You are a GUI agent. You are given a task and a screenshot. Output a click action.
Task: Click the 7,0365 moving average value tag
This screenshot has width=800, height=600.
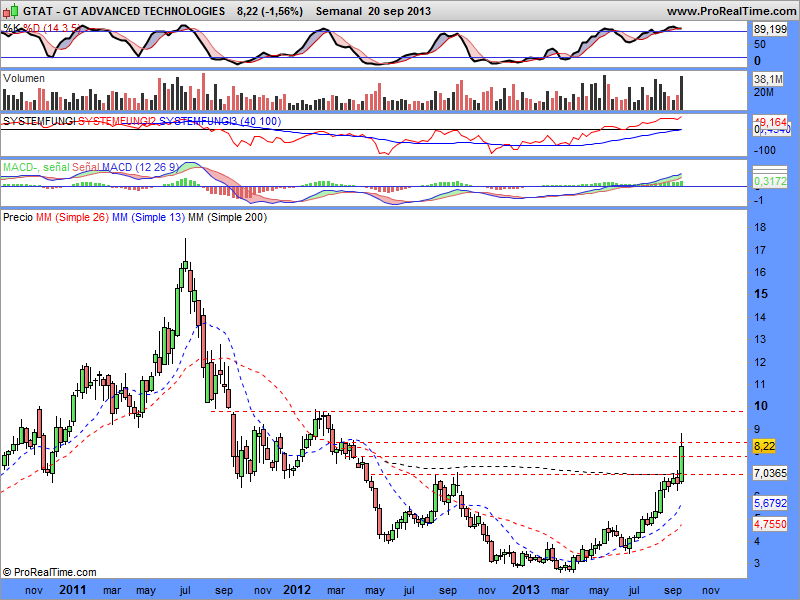click(770, 473)
